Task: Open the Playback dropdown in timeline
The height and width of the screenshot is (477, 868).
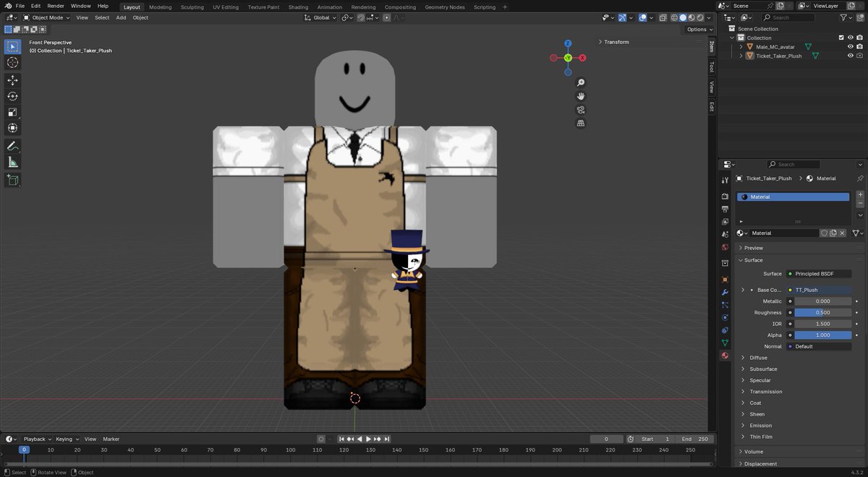Action: pos(37,439)
